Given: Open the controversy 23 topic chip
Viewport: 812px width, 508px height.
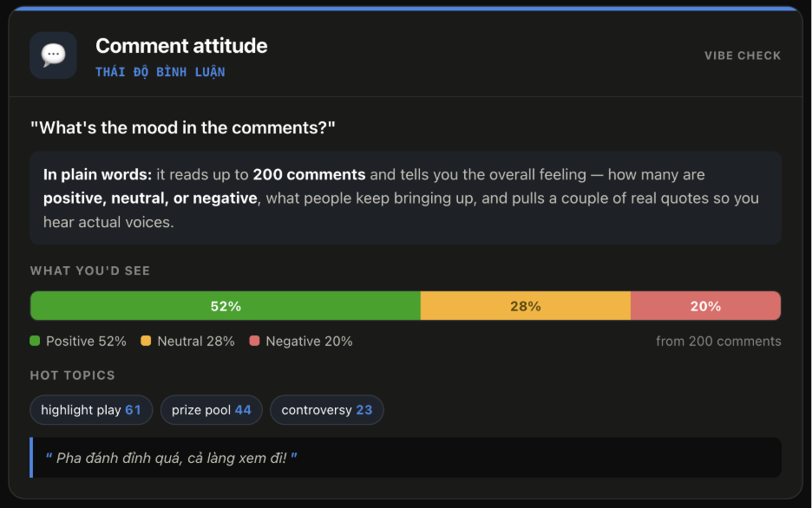Looking at the screenshot, I should [x=327, y=410].
